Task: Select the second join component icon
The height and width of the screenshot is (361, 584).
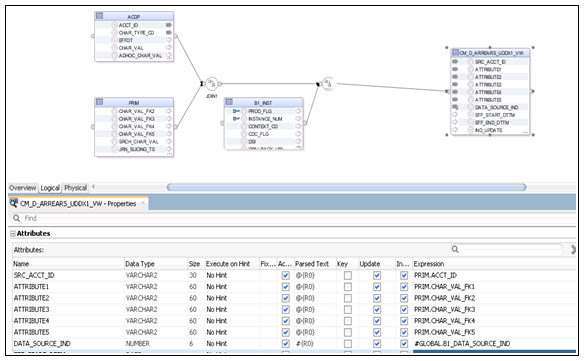Action: [328, 84]
